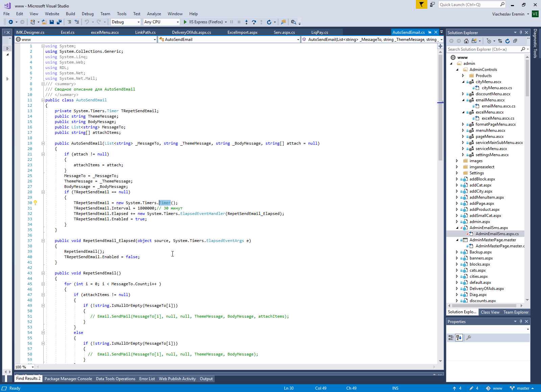The height and width of the screenshot is (392, 541).
Task: Expand the Products folder node
Action: click(x=463, y=76)
